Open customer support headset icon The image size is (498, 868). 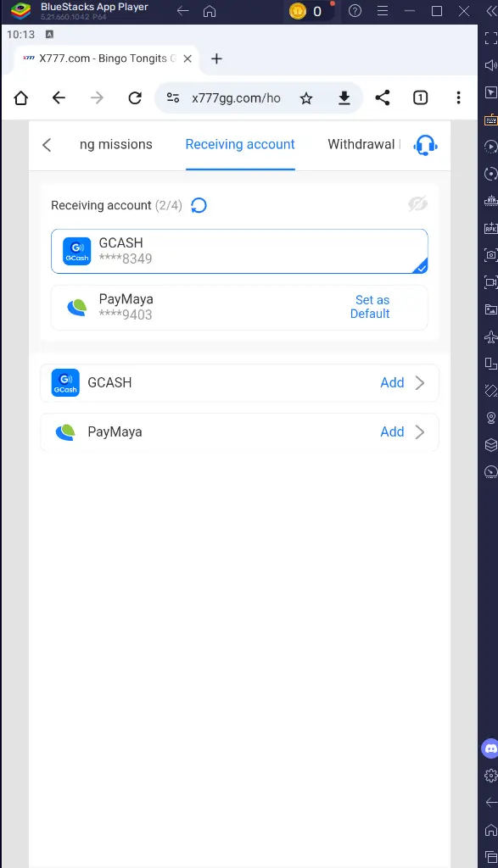point(425,146)
